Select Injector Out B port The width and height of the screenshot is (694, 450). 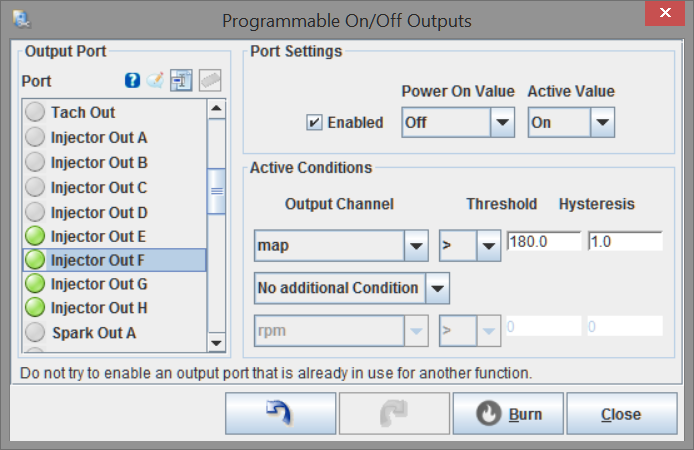point(114,162)
